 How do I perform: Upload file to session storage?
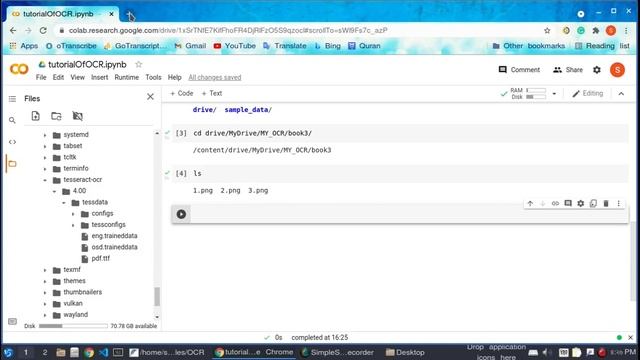36,116
